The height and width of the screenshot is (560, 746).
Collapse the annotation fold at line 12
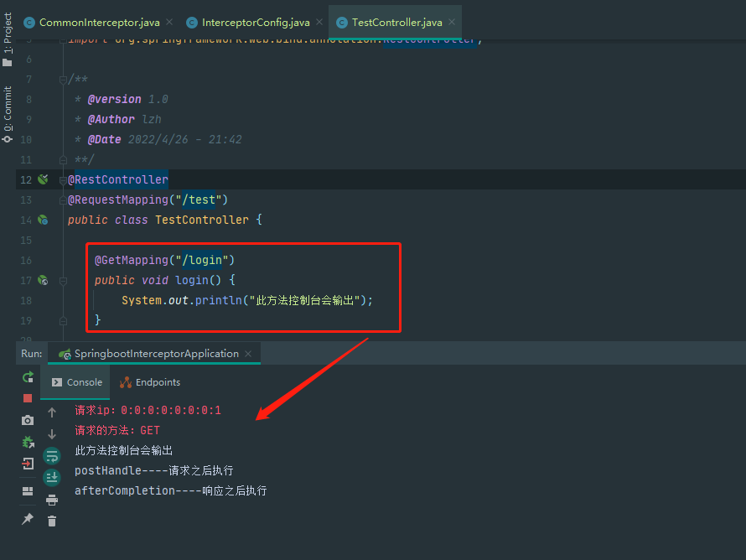63,180
